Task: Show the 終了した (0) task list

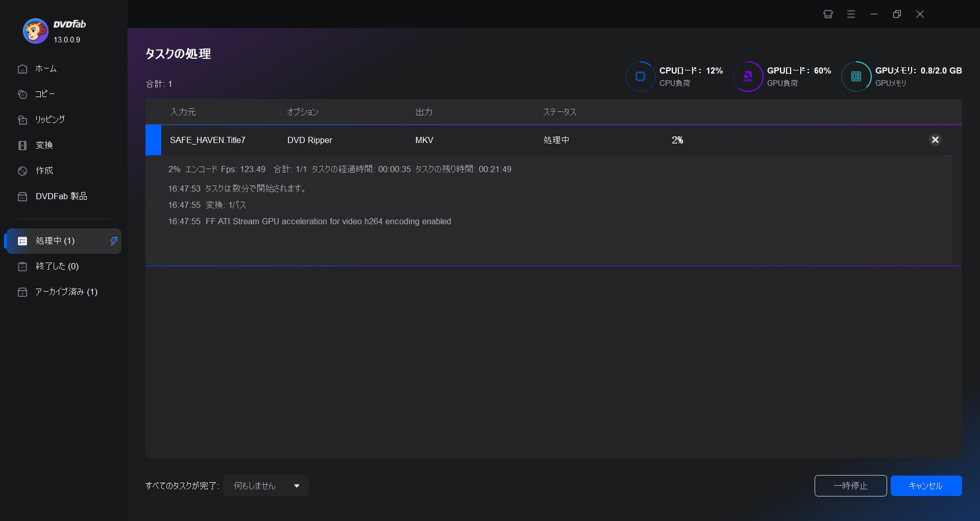Action: pyautogui.click(x=57, y=266)
